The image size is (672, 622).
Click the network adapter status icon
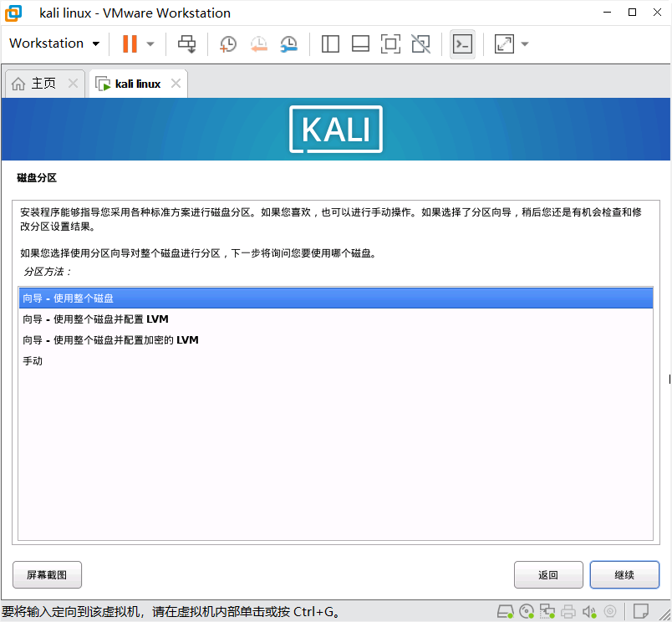[x=547, y=612]
